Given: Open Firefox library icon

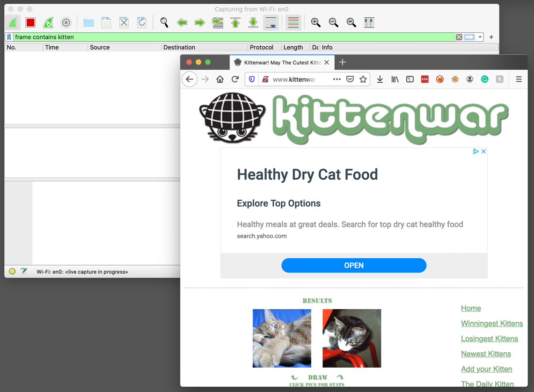Looking at the screenshot, I should [x=395, y=79].
